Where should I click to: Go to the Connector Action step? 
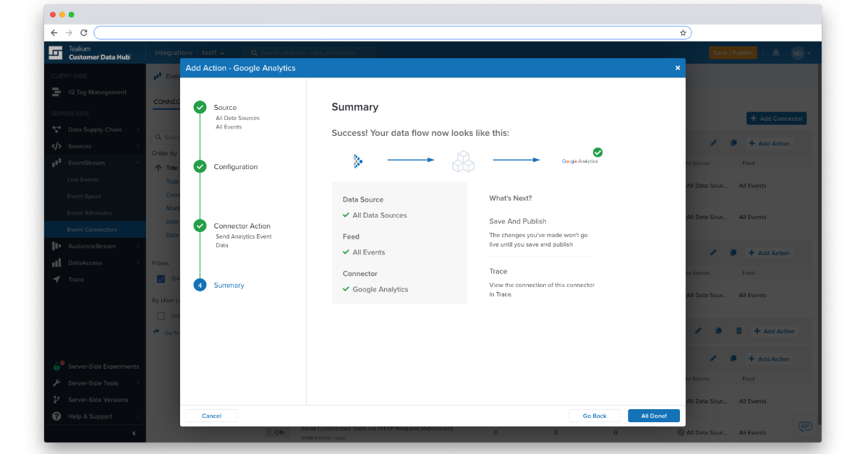tap(242, 226)
